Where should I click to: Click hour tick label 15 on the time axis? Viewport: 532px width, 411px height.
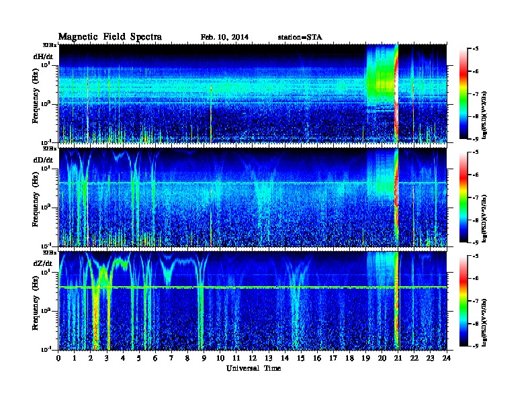coord(301,358)
